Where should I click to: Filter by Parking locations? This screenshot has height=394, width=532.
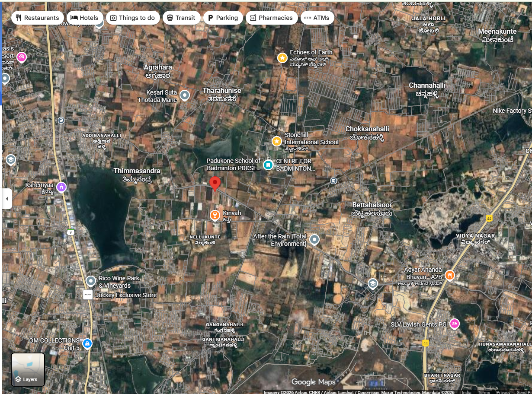click(x=223, y=18)
